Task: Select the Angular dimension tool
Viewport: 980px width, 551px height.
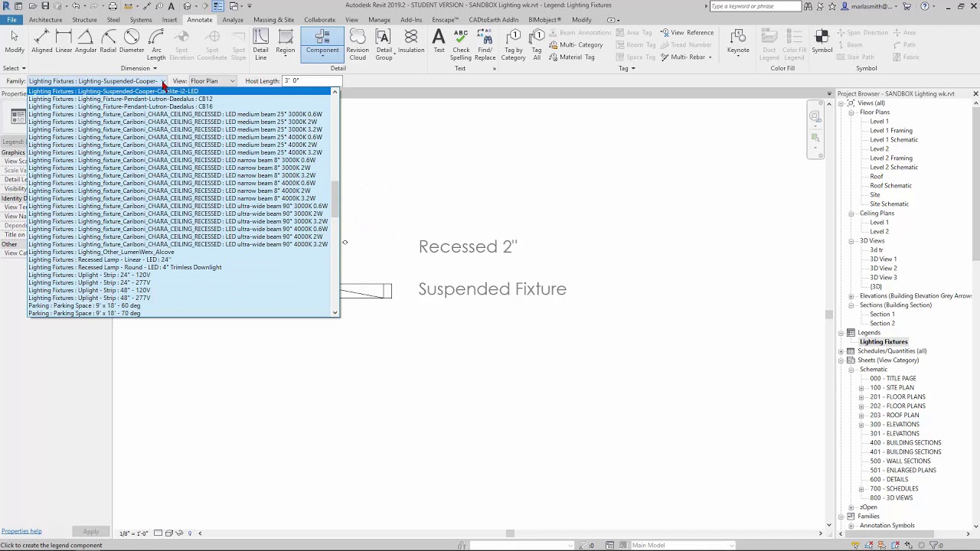Action: (86, 41)
